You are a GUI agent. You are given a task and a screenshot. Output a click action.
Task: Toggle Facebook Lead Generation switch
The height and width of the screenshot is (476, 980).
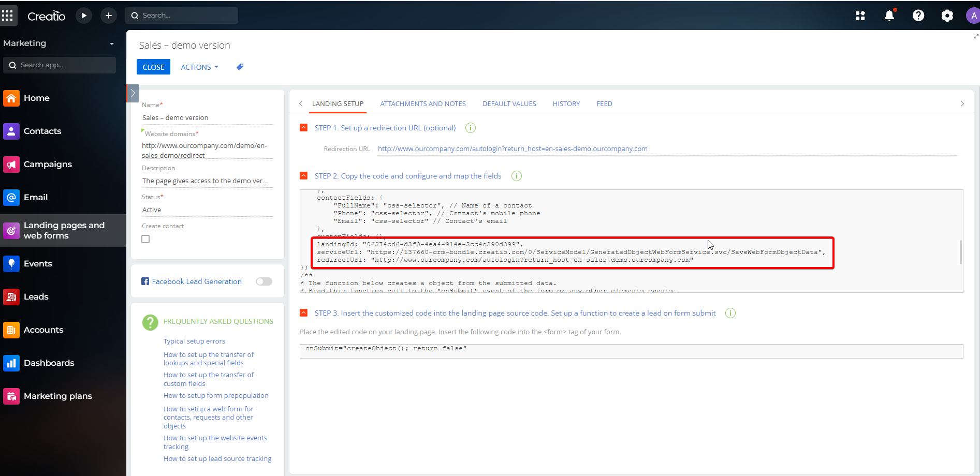click(x=264, y=281)
